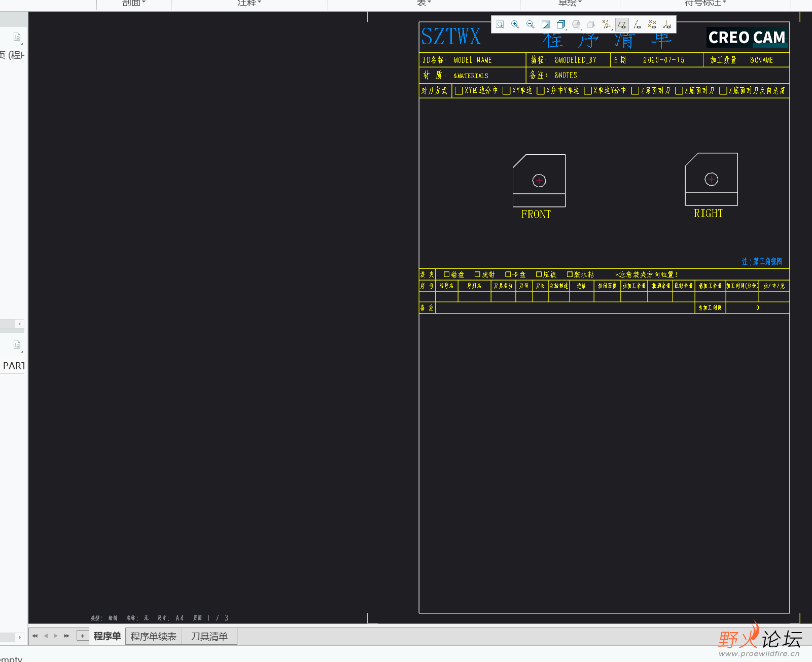Switch to the 程序单 sheet tab

[108, 636]
